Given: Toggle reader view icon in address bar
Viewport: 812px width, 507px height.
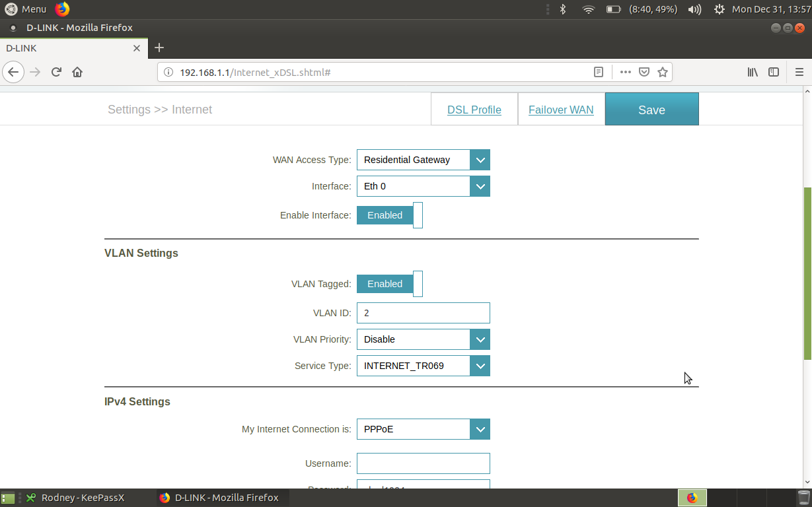Looking at the screenshot, I should coord(599,72).
